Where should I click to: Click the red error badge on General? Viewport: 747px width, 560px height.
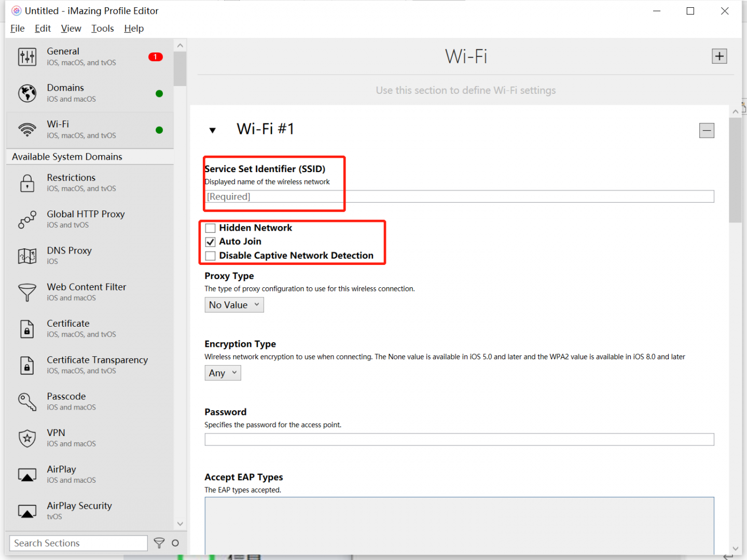pos(155,57)
